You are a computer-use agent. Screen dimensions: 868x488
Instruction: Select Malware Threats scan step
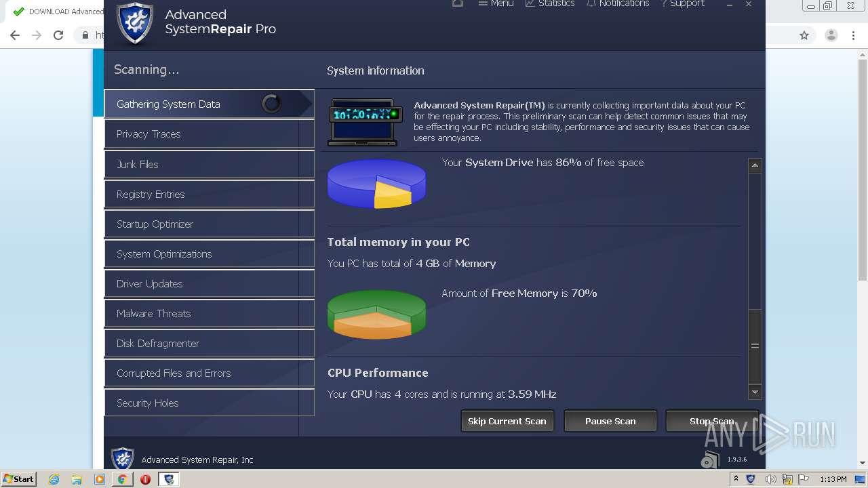[209, 313]
